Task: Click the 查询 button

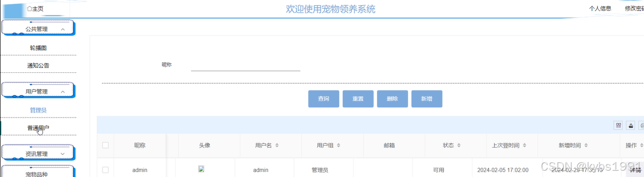Action: click(324, 99)
